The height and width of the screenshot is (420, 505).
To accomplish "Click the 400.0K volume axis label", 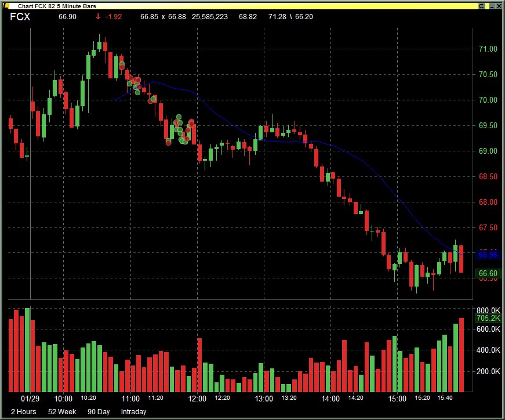I will click(488, 350).
